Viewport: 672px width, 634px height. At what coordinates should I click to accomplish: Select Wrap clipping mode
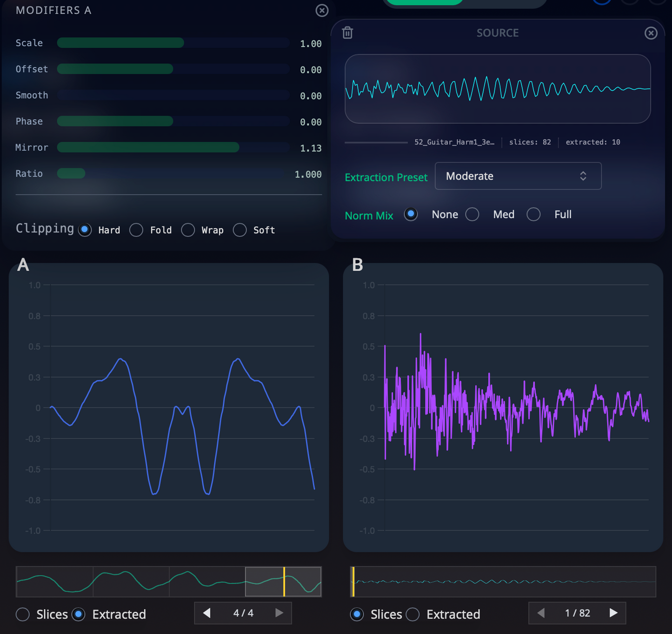tap(188, 230)
